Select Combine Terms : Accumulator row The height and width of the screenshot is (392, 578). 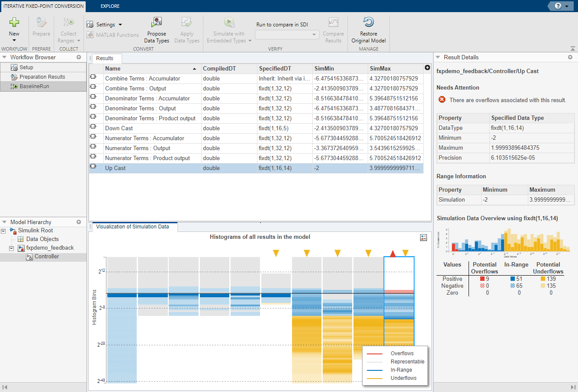(x=256, y=79)
